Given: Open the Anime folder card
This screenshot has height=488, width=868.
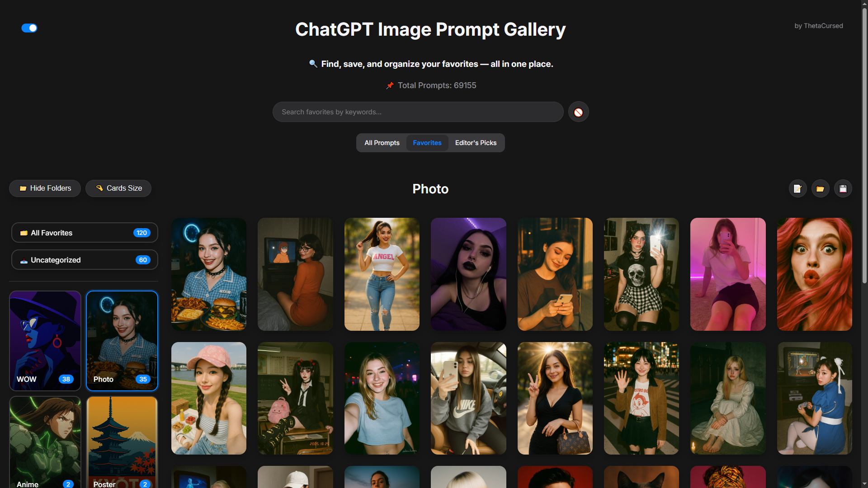Looking at the screenshot, I should (45, 442).
